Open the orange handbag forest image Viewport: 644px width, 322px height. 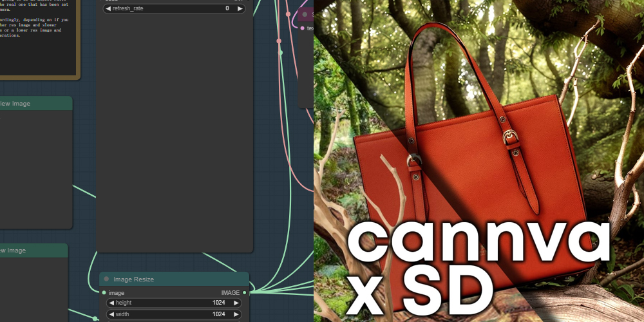pos(479,161)
